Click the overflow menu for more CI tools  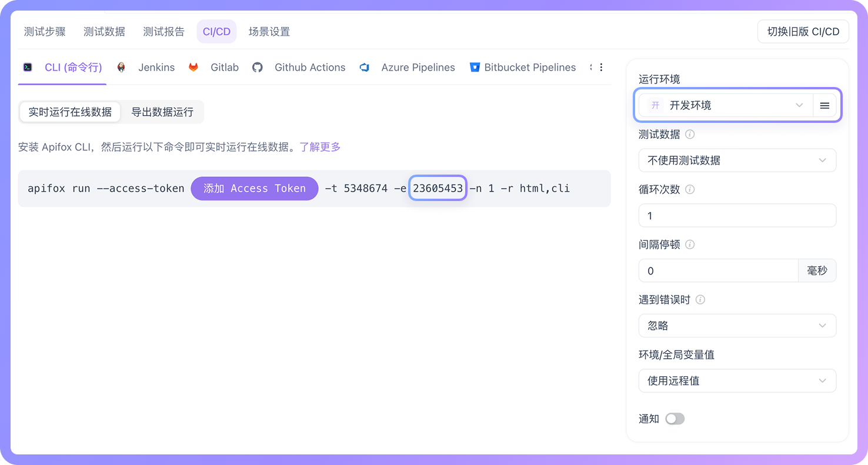pos(601,67)
